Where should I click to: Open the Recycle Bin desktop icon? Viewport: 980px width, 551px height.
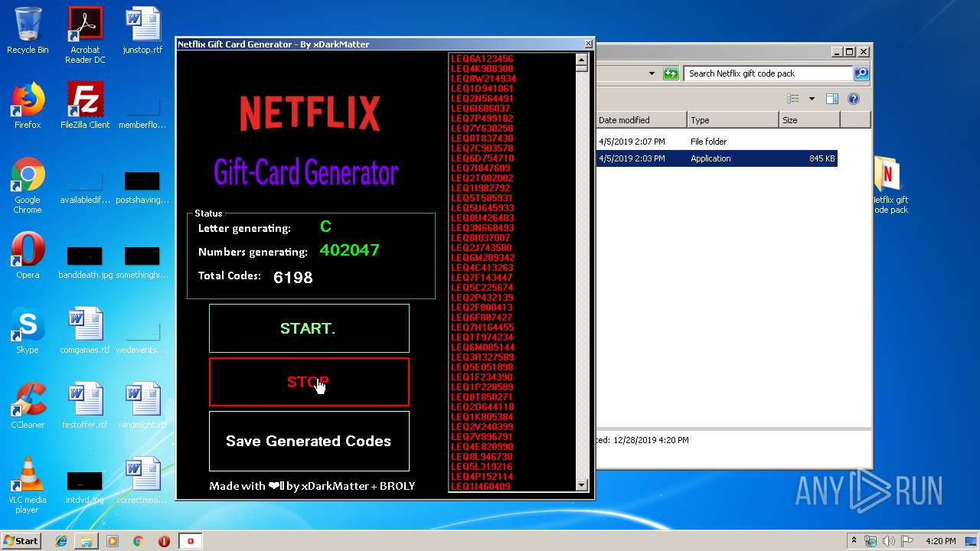pyautogui.click(x=28, y=31)
